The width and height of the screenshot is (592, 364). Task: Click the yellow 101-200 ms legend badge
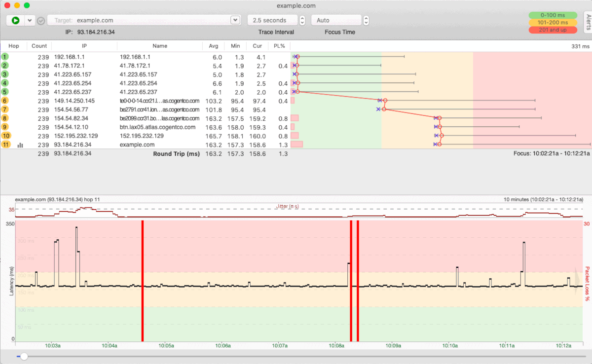coord(553,22)
